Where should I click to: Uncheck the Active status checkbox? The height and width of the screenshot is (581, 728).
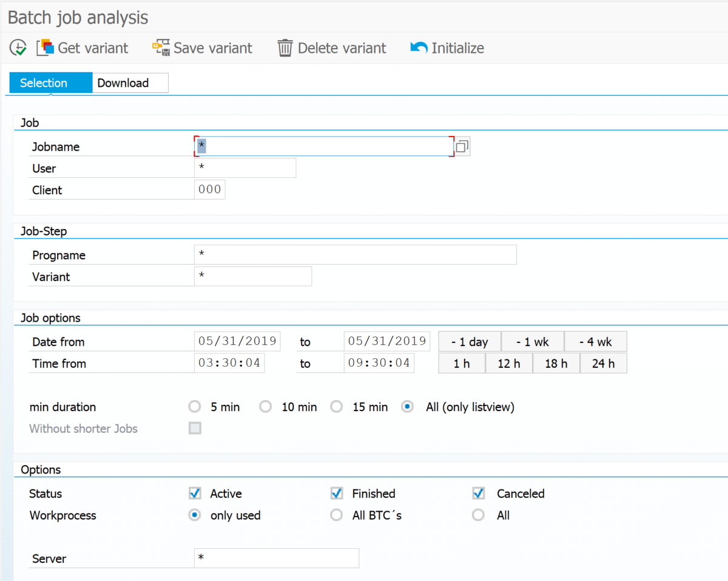195,494
